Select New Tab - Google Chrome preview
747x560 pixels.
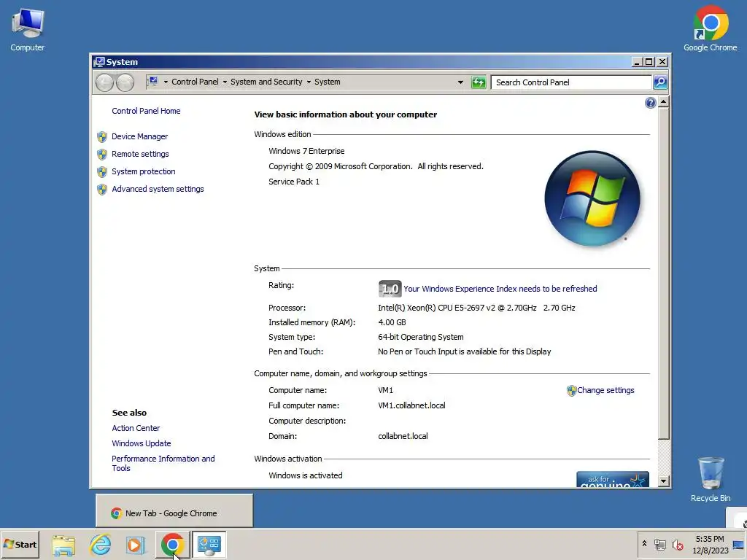pyautogui.click(x=174, y=511)
